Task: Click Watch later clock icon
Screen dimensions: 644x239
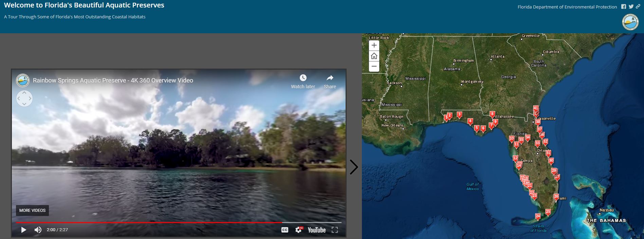Action: tap(303, 78)
